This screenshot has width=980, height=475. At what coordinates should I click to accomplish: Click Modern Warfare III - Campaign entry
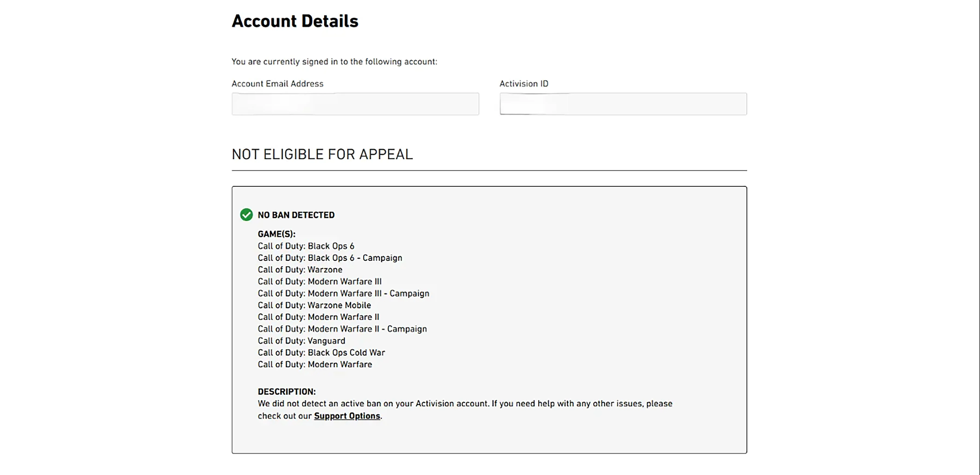(343, 293)
